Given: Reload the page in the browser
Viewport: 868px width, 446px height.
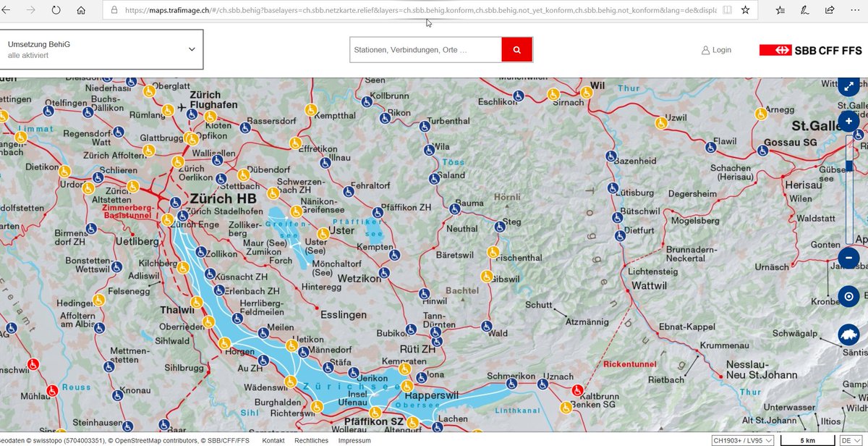Looking at the screenshot, I should pyautogui.click(x=56, y=11).
